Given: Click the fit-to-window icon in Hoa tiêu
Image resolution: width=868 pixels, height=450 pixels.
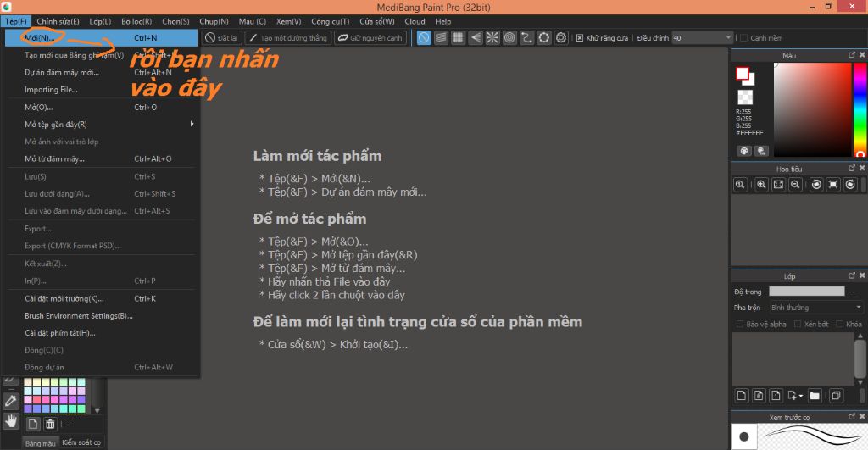Looking at the screenshot, I should (778, 184).
